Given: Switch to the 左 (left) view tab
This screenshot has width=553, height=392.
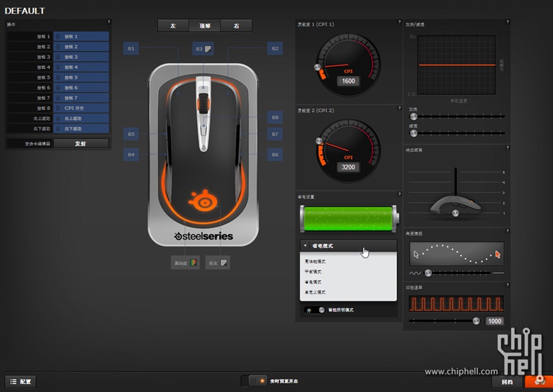Looking at the screenshot, I should (x=173, y=26).
